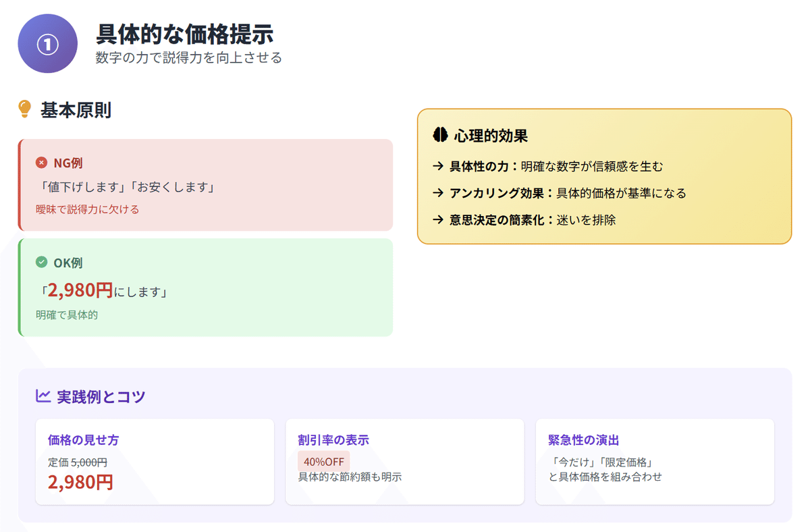Click the lightbulb icon beside 基本原則
The width and height of the screenshot is (810, 532).
tap(25, 109)
